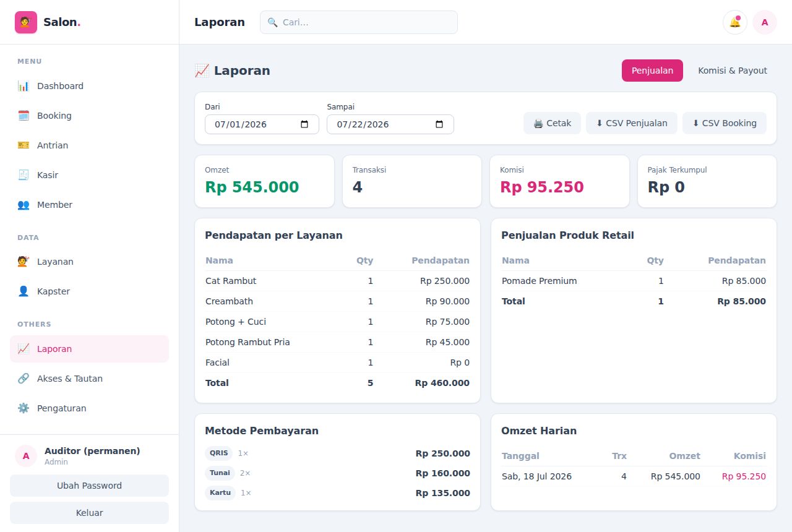The image size is (792, 532).
Task: Open the user avatar menu in header
Action: click(765, 22)
